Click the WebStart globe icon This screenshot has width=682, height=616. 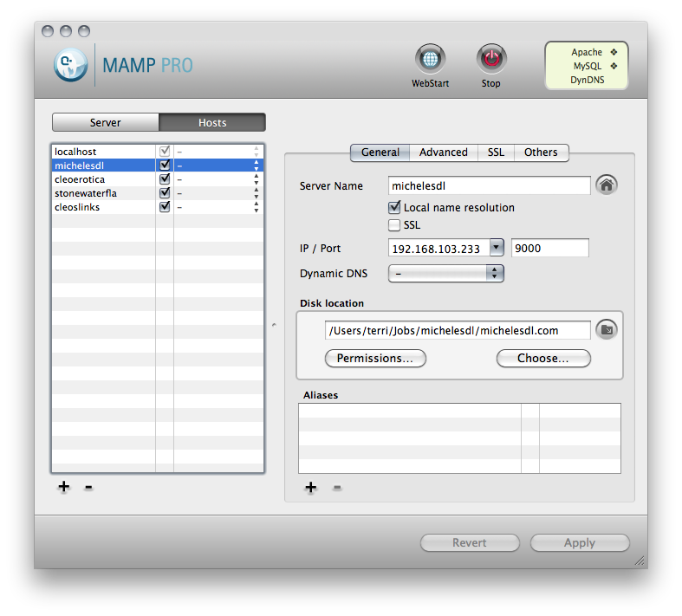click(430, 60)
